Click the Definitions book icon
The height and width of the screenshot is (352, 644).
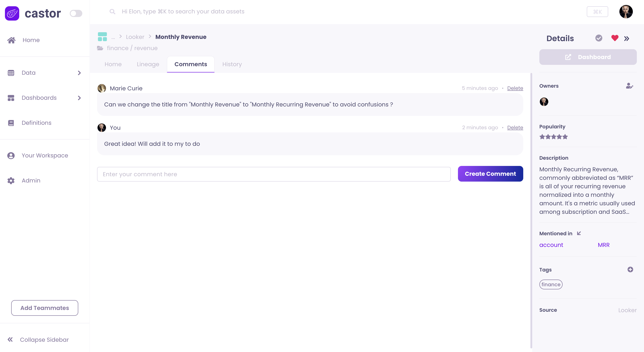(x=11, y=123)
